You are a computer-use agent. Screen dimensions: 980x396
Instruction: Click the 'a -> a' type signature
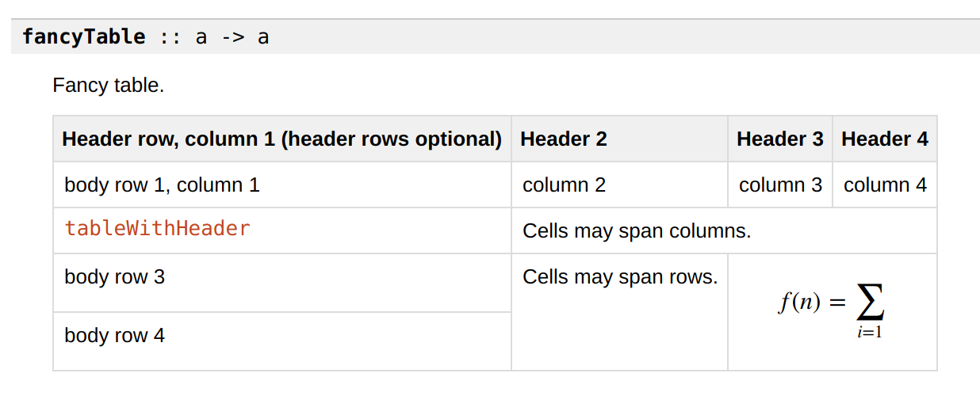(x=232, y=36)
